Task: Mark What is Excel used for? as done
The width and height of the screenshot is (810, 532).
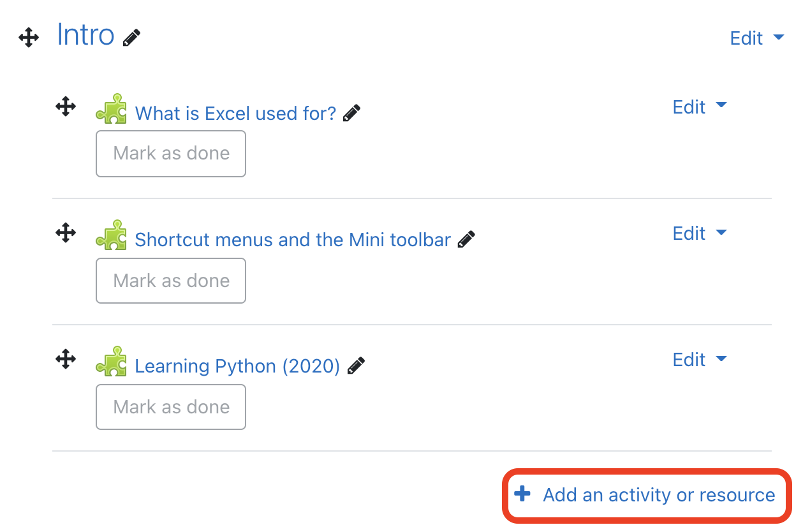Action: (170, 153)
